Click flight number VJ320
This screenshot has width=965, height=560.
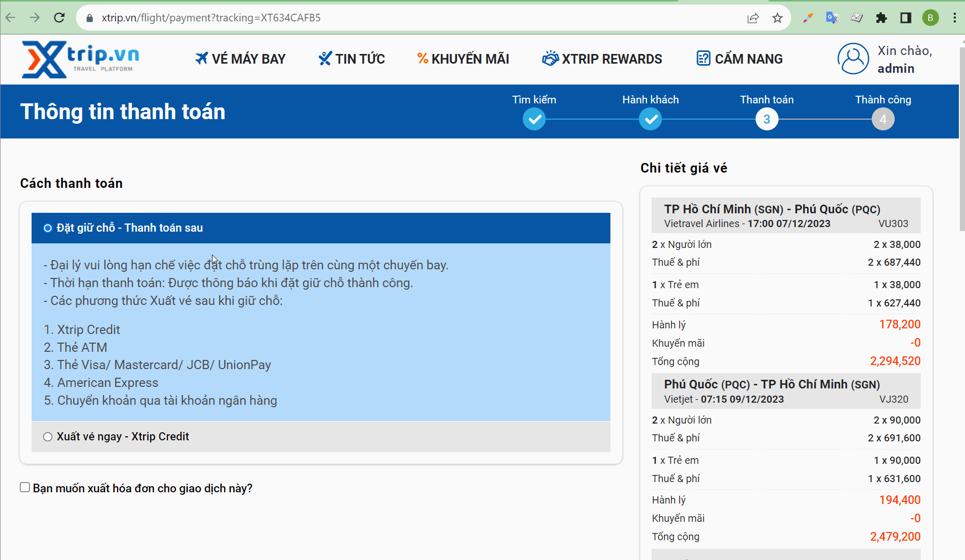894,399
